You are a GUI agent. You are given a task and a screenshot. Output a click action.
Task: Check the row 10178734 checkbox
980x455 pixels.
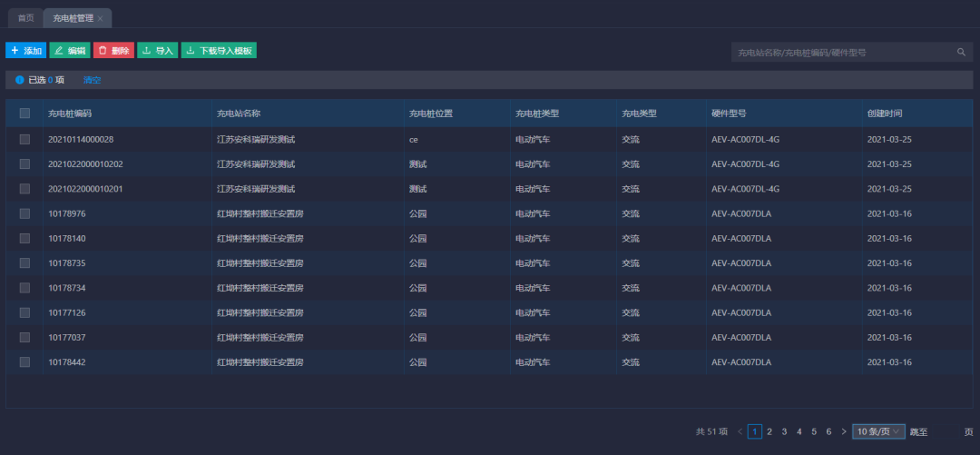[x=25, y=288]
